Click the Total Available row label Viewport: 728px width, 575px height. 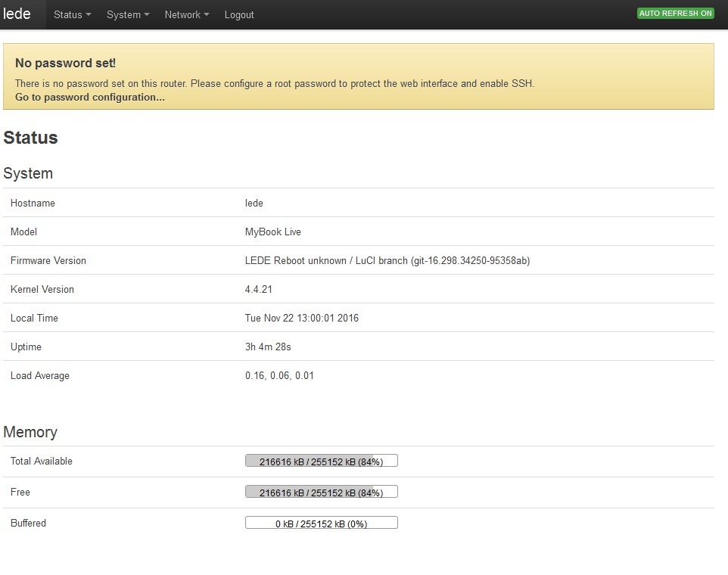[42, 461]
